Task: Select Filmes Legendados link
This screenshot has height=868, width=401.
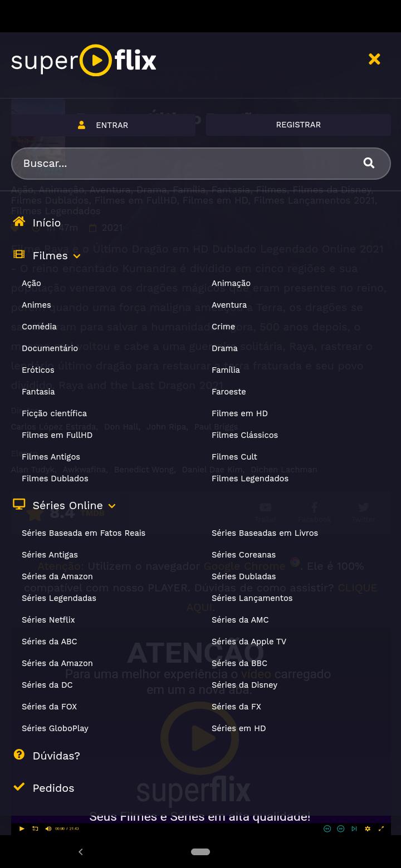Action: [x=250, y=479]
